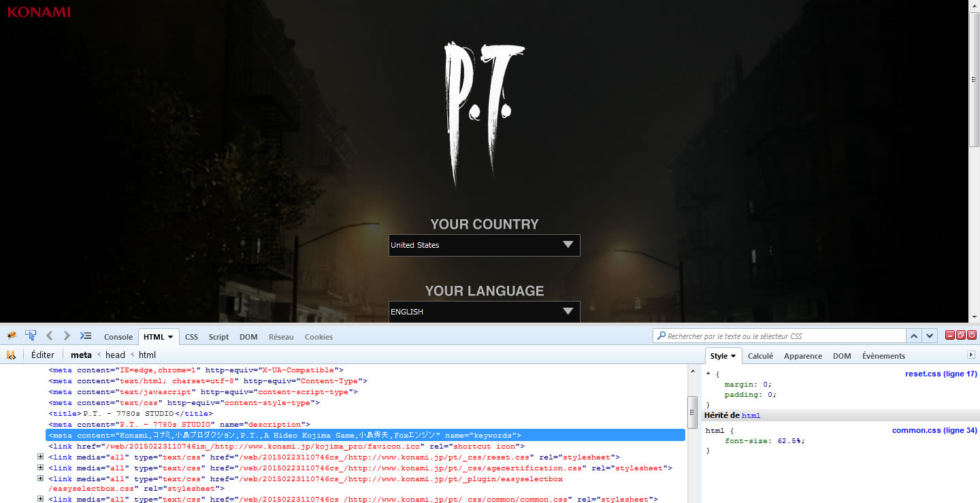Screen dimensions: 980x503
Task: Select the meta breadcrumb
Action: pyautogui.click(x=81, y=355)
